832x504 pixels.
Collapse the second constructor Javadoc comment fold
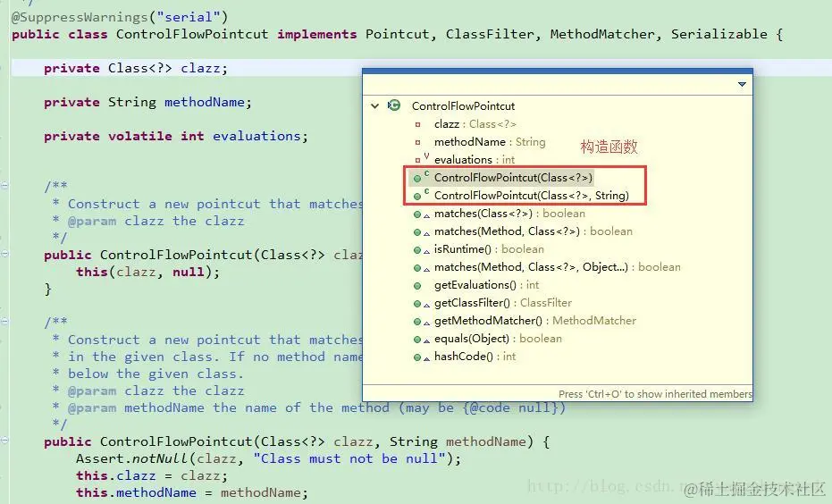click(4, 322)
